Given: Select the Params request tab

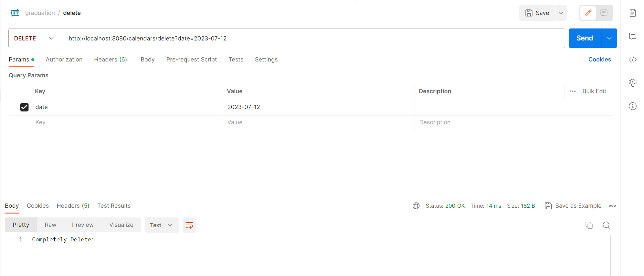Looking at the screenshot, I should pos(22,60).
